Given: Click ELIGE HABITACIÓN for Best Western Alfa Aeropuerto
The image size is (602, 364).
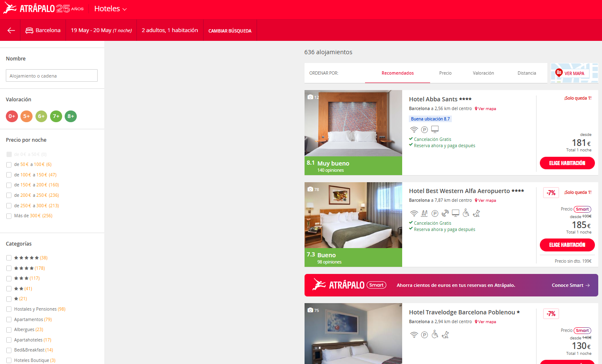Looking at the screenshot, I should coord(567,245).
